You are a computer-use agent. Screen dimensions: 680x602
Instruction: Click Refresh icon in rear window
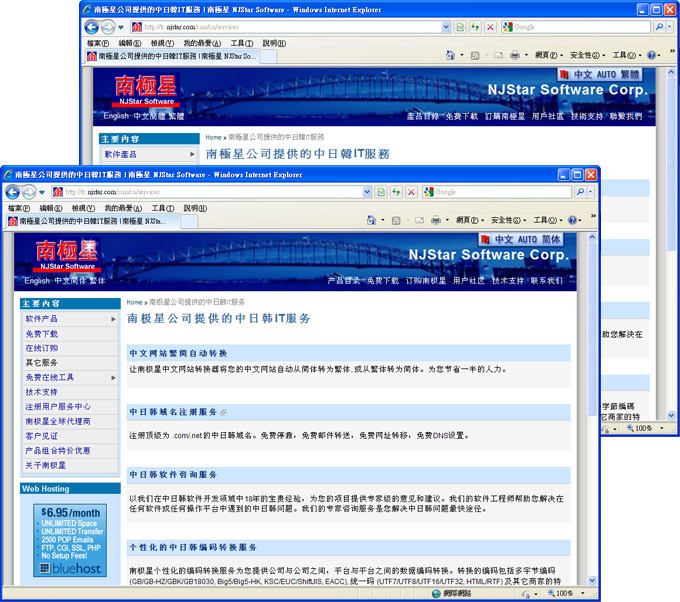point(475,27)
